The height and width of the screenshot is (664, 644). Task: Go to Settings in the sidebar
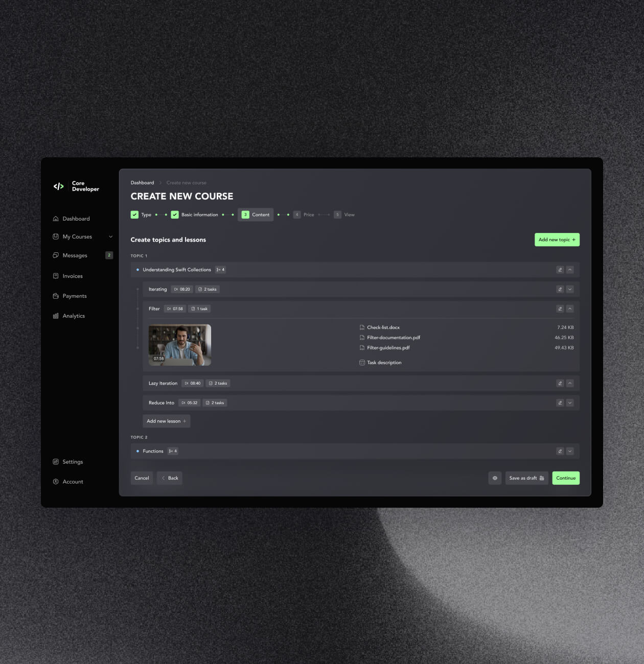tap(73, 462)
